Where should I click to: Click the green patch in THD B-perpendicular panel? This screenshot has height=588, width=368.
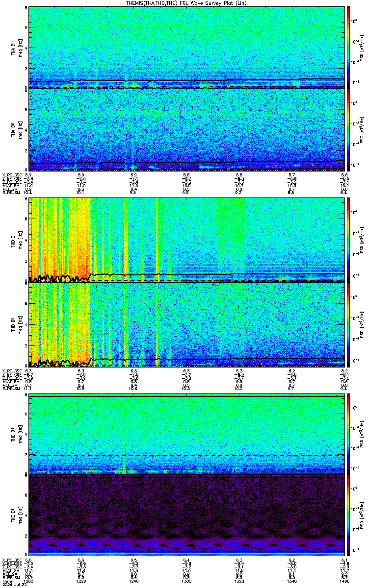pos(230,230)
